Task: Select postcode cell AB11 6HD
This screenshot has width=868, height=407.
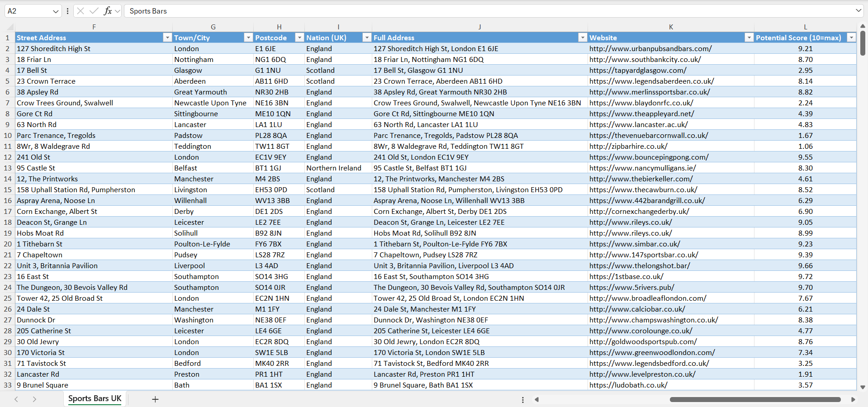Action: (x=279, y=81)
